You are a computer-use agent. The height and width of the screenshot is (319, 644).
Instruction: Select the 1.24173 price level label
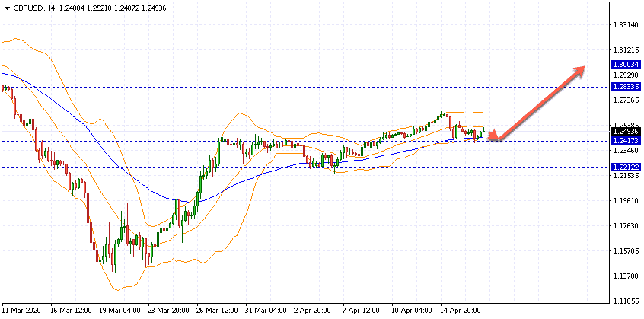click(x=626, y=141)
